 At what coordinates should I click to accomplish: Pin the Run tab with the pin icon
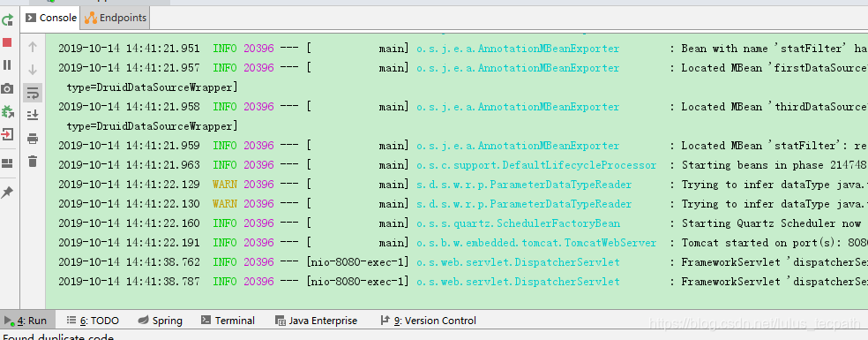point(7,193)
